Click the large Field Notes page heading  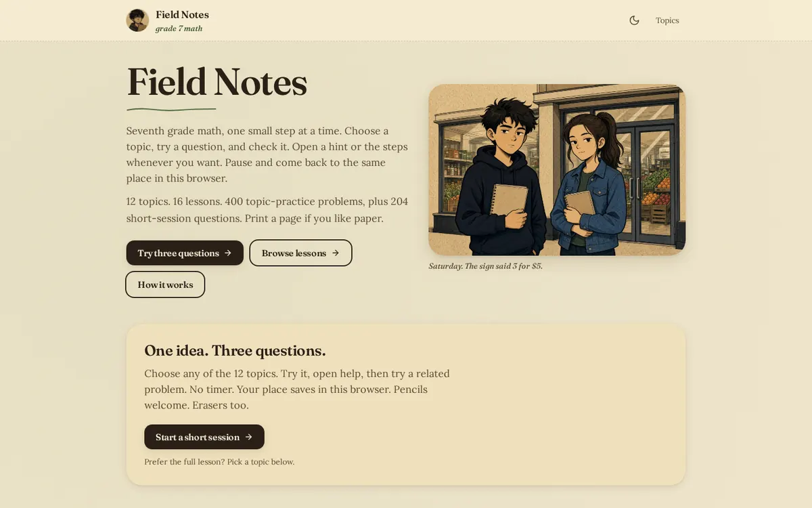point(217,82)
